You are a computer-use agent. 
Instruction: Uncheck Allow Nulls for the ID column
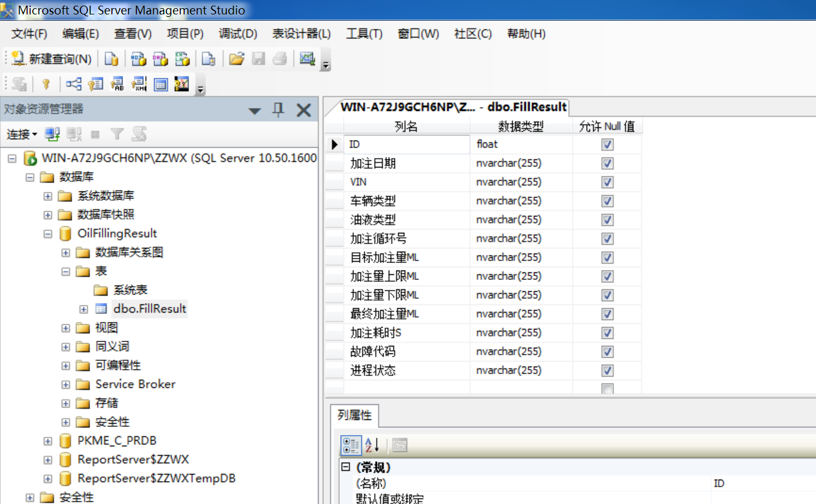(x=607, y=144)
